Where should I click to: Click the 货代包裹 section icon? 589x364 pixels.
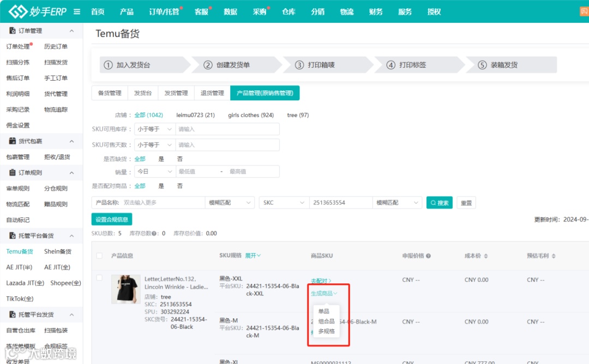click(13, 141)
